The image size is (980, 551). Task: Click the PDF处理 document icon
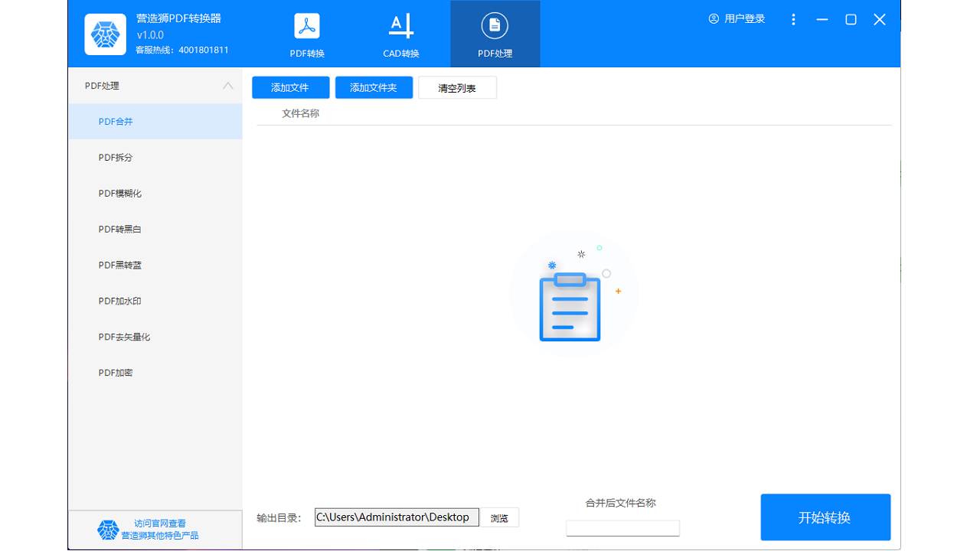tap(494, 25)
